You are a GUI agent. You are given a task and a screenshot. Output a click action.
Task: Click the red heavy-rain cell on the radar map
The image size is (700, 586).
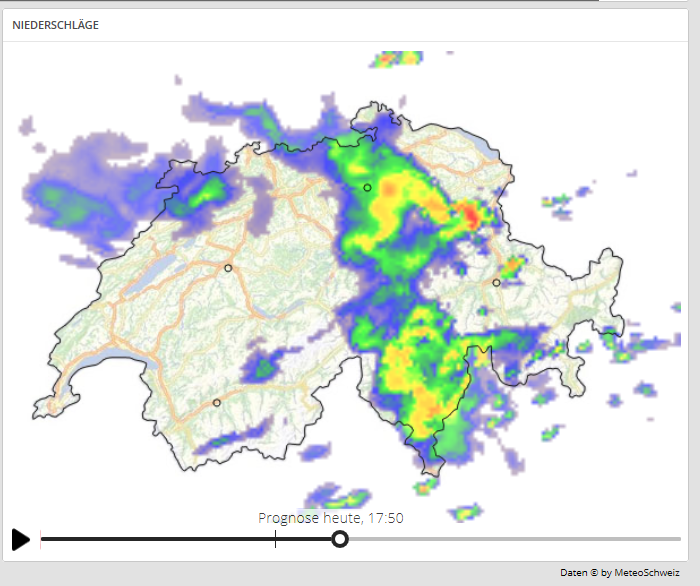point(471,214)
